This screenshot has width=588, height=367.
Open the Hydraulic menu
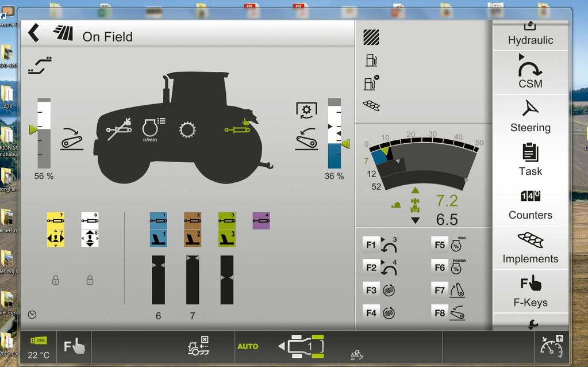(x=531, y=35)
